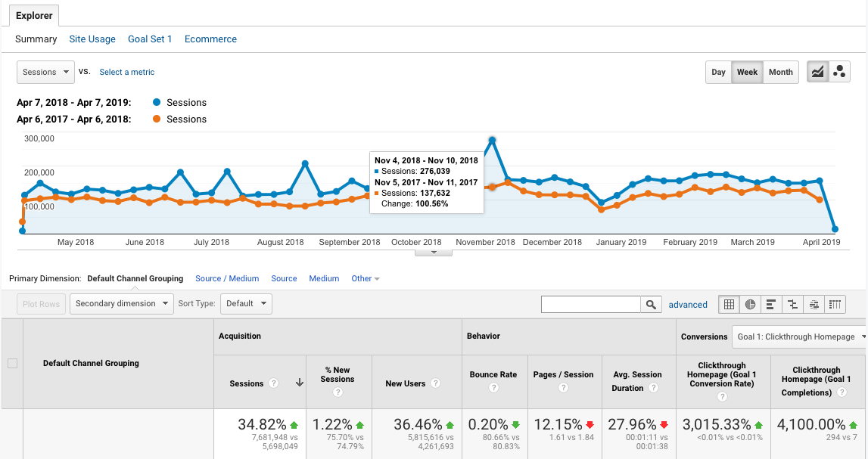Open the Summary tab
868x459 pixels.
36,39
